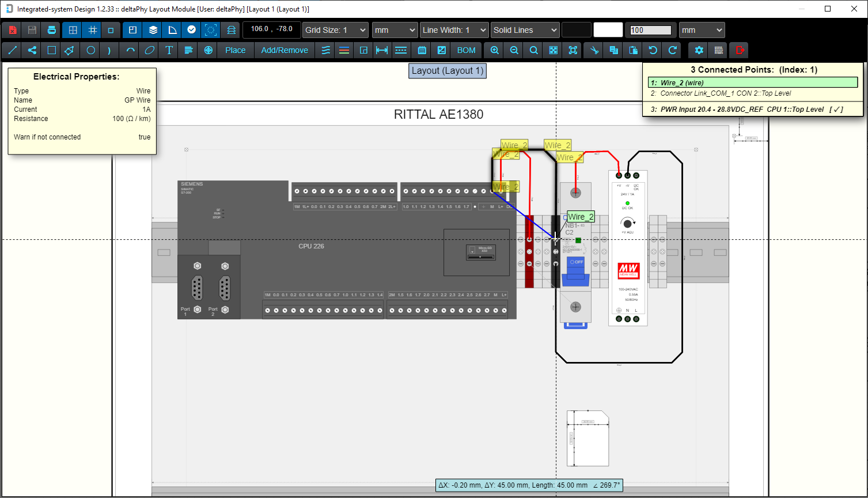Click the scissors cut icon
This screenshot has width=868, height=498.
[594, 50]
